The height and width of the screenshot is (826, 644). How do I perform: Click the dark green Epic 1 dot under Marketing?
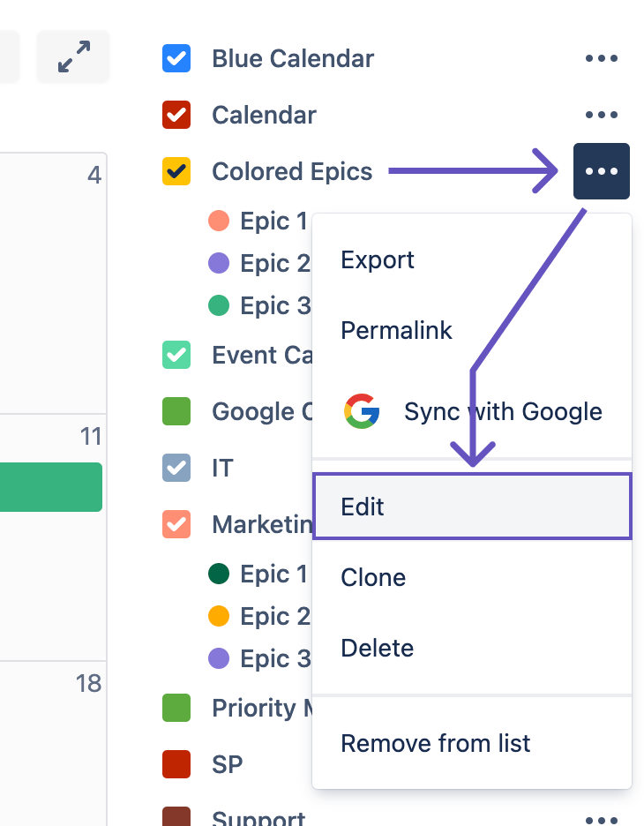[x=219, y=574]
